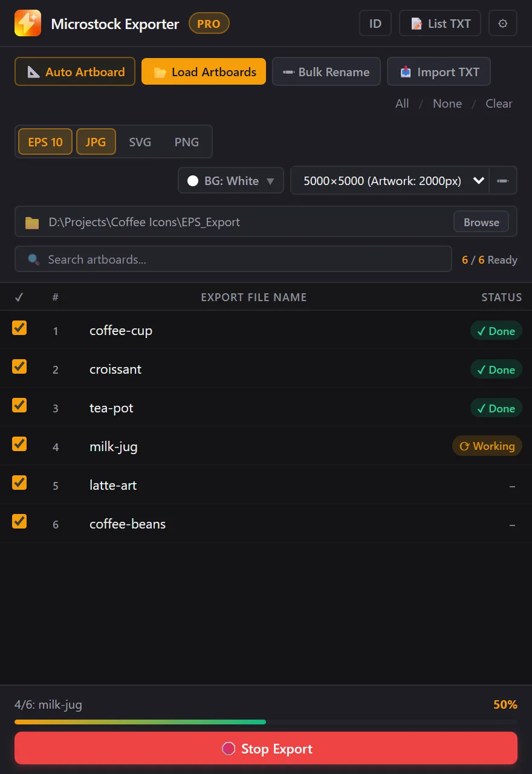The height and width of the screenshot is (774, 532).
Task: Clear the artboard list
Action: tap(499, 103)
